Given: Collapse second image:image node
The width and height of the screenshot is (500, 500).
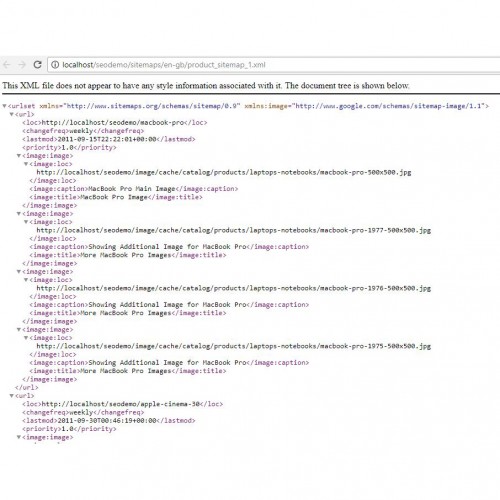Looking at the screenshot, I should pos(19,214).
